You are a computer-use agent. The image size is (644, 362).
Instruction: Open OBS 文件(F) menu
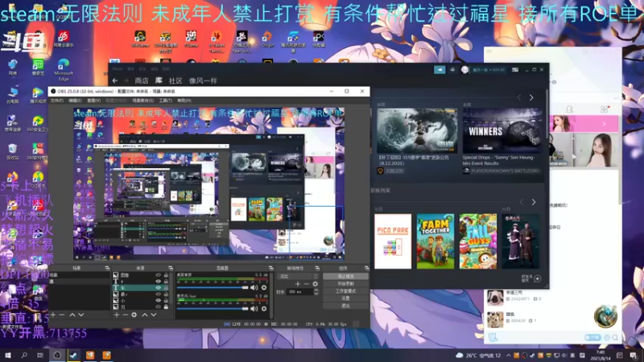(x=57, y=101)
